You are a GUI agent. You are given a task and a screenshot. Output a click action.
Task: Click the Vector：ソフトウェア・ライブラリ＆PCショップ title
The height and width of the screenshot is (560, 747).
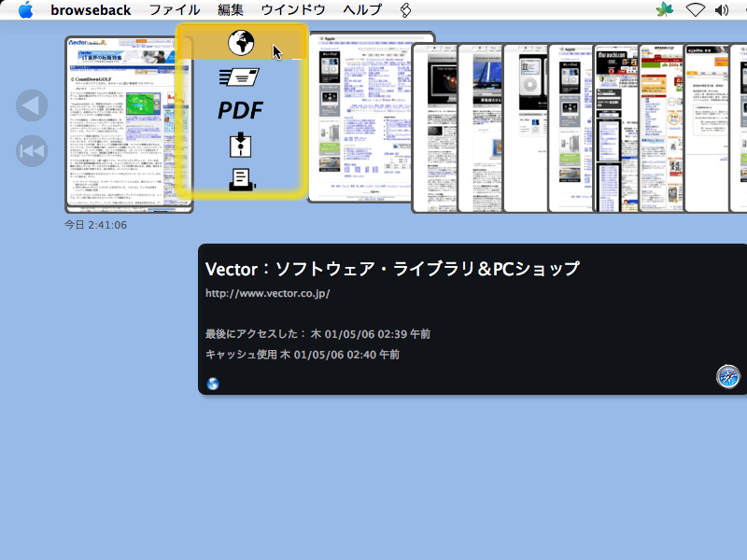click(392, 269)
